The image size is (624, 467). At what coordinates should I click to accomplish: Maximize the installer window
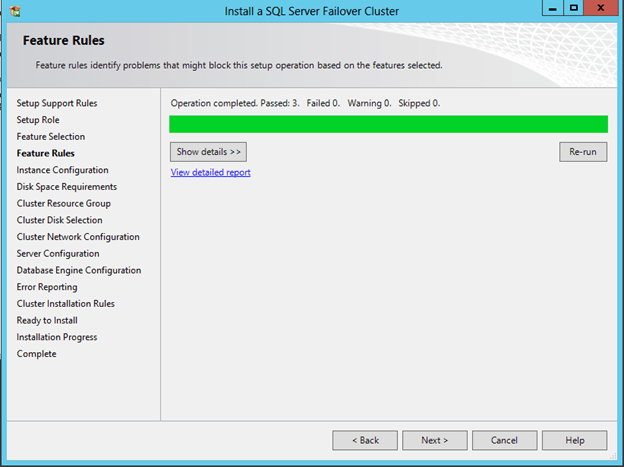573,8
